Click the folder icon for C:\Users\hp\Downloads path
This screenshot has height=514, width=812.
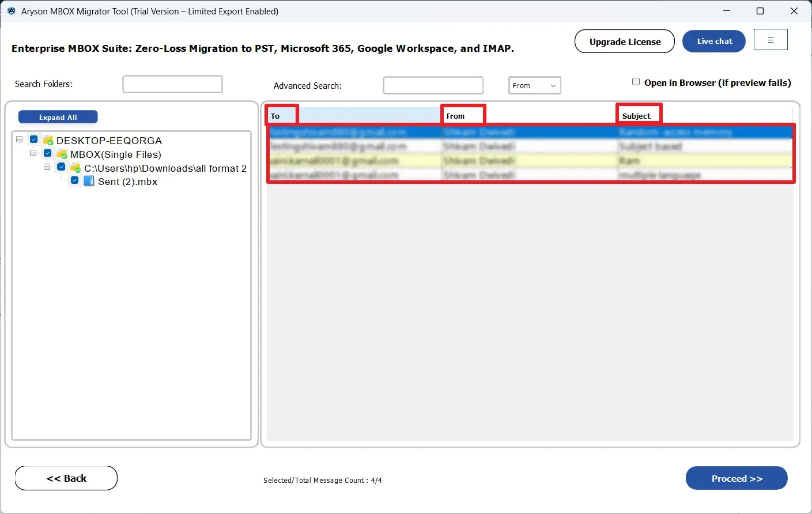coord(76,168)
